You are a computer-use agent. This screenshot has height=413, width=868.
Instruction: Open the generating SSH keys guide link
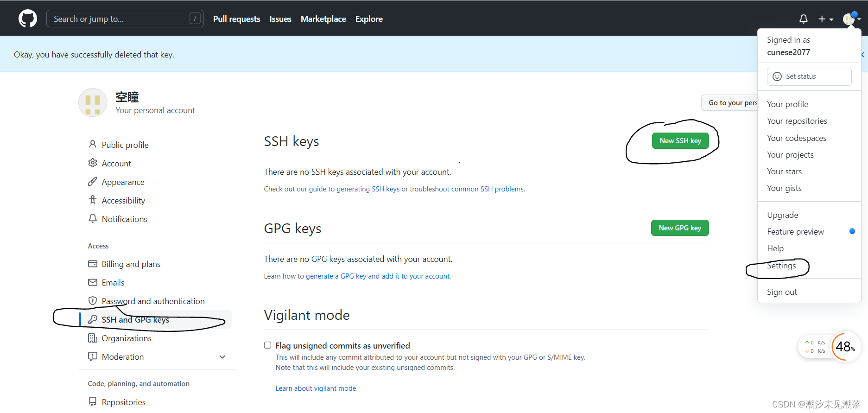pyautogui.click(x=368, y=189)
